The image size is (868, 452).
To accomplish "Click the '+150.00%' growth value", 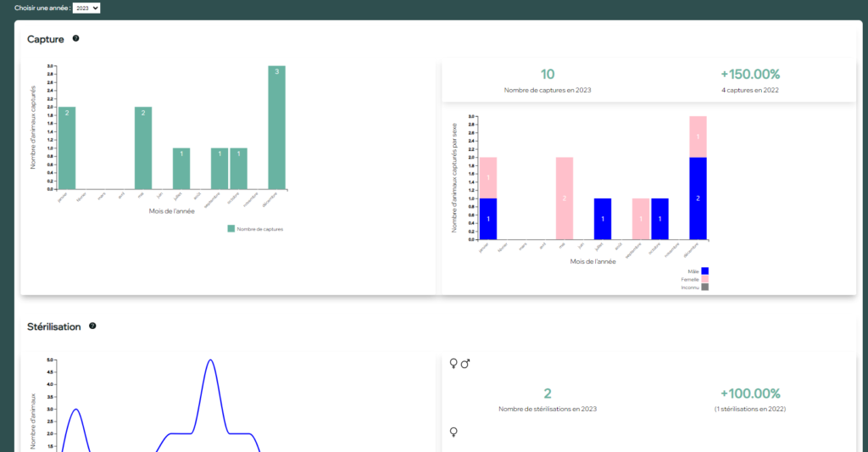I will tap(750, 75).
